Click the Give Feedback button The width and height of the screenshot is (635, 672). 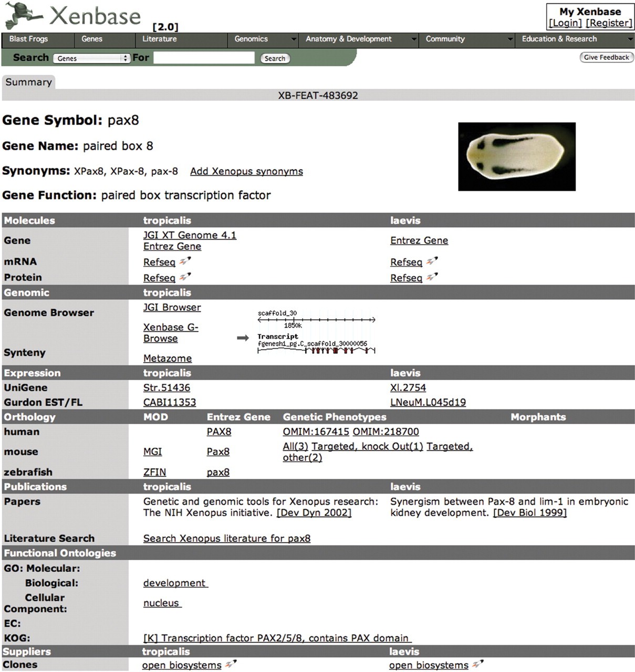click(x=606, y=58)
